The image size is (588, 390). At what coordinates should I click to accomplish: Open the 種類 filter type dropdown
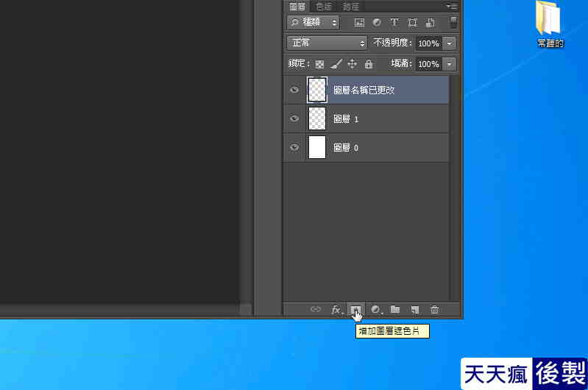pyautogui.click(x=314, y=23)
